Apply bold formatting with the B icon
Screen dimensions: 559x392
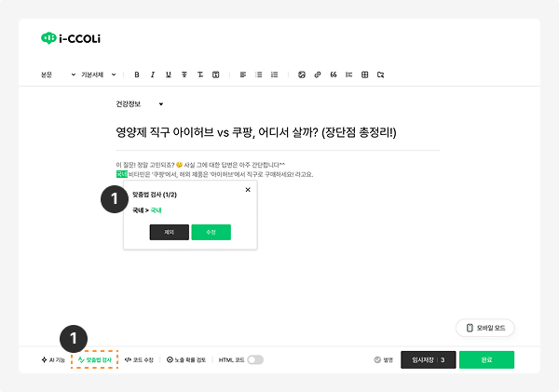click(x=137, y=74)
